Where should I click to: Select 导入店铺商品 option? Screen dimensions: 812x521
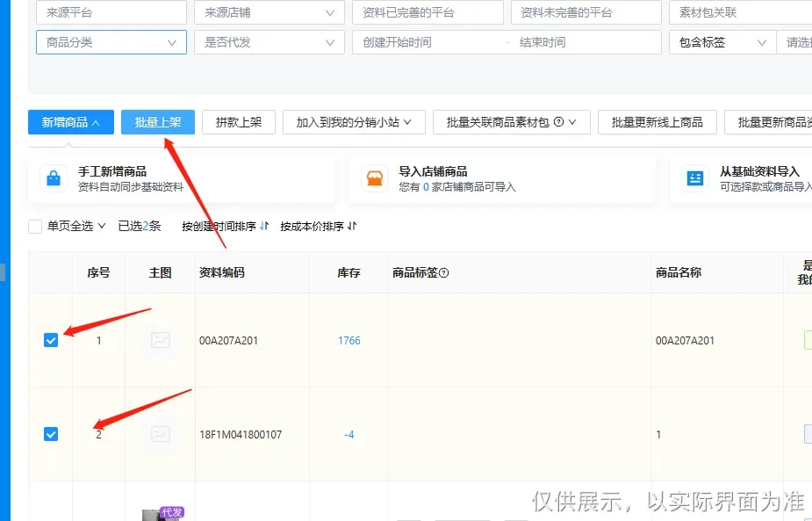pos(502,178)
